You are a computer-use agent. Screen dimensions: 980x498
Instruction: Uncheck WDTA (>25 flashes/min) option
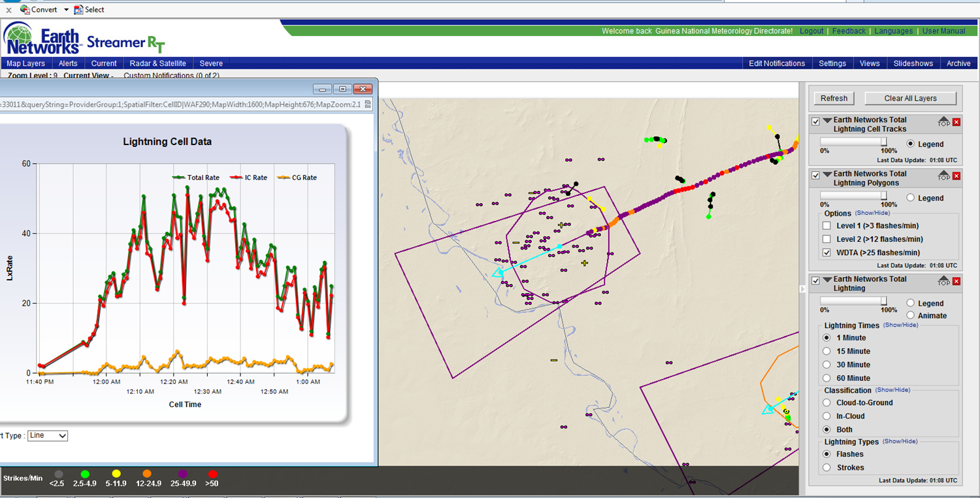827,252
